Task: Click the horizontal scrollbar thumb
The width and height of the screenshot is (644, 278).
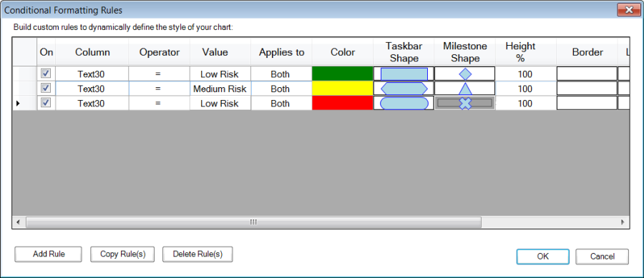Action: click(253, 222)
